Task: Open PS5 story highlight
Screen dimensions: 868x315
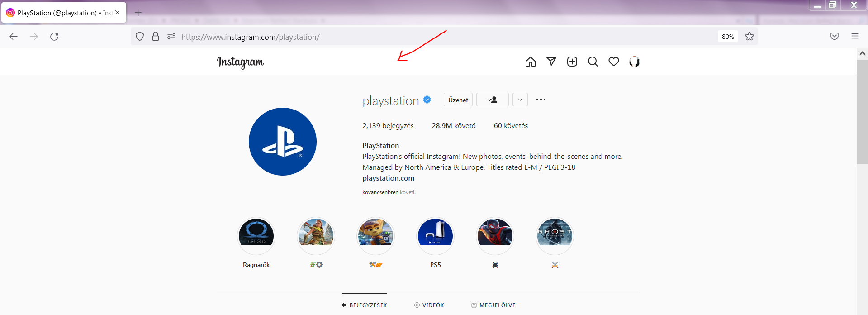Action: [x=435, y=236]
